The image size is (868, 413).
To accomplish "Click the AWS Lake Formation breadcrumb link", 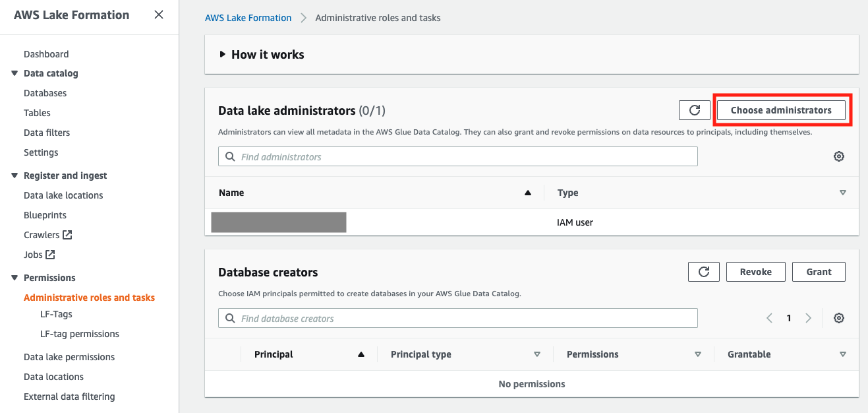I will (x=248, y=18).
